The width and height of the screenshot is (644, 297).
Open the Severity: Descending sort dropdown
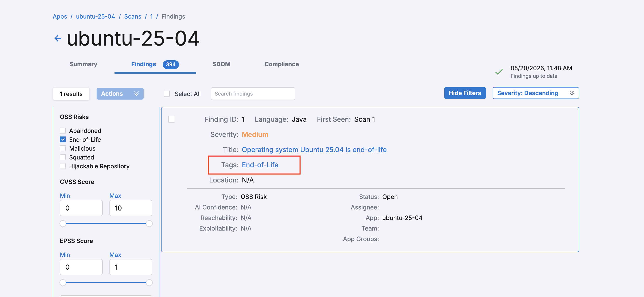click(x=535, y=93)
